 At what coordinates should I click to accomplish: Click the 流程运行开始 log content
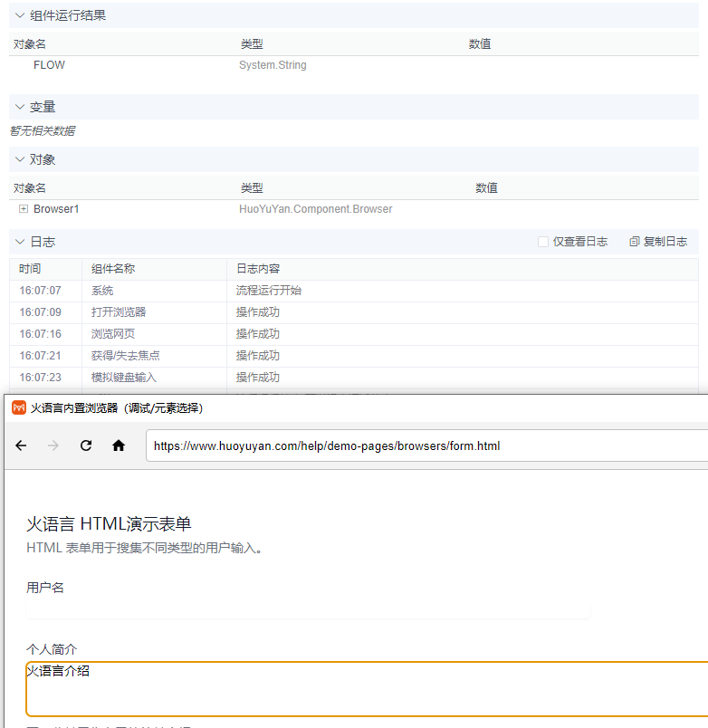pos(269,291)
